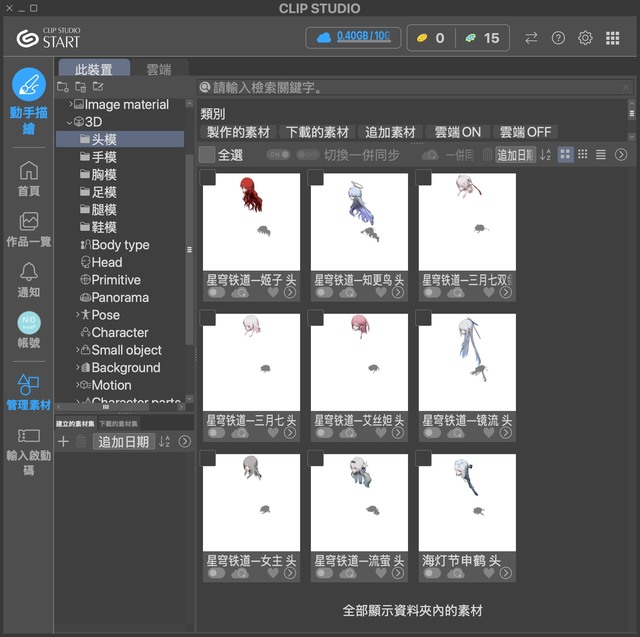
Task: Open cloud usage 0.40GB/10G link
Action: click(x=363, y=36)
